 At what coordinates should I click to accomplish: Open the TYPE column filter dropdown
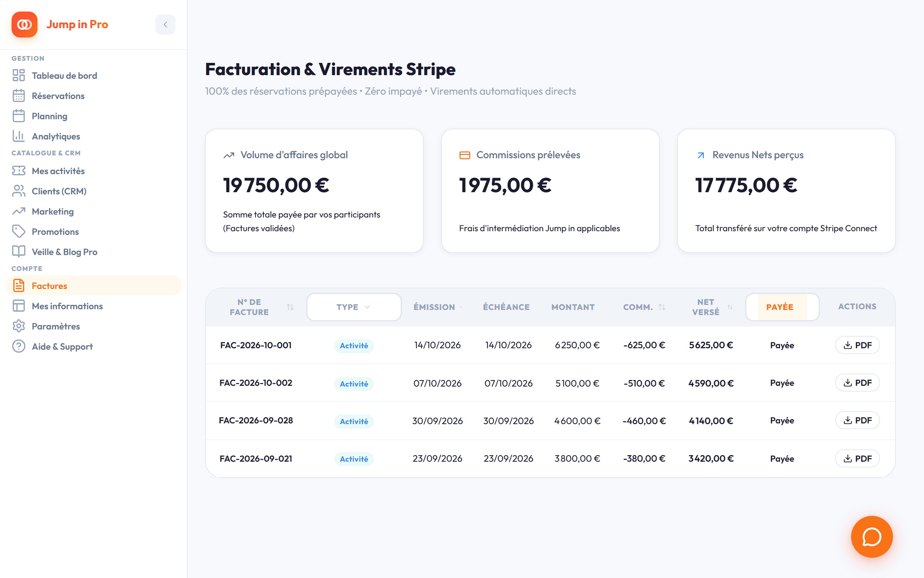click(x=354, y=307)
